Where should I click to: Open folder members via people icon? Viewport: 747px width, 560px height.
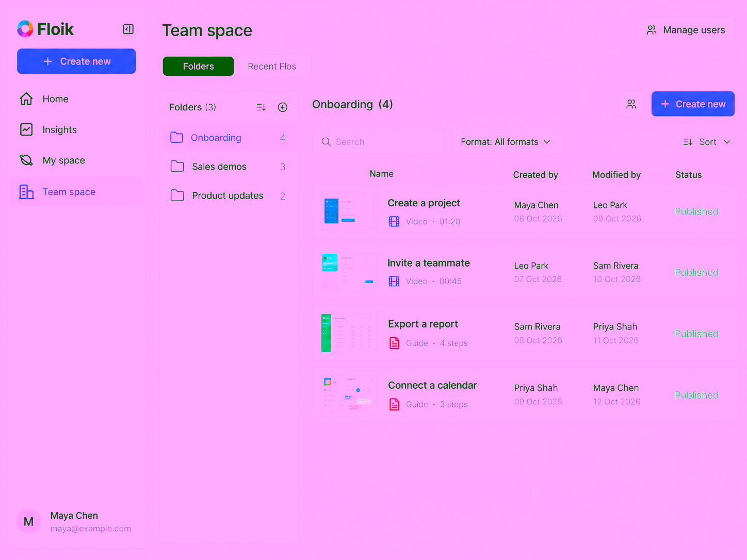point(631,104)
